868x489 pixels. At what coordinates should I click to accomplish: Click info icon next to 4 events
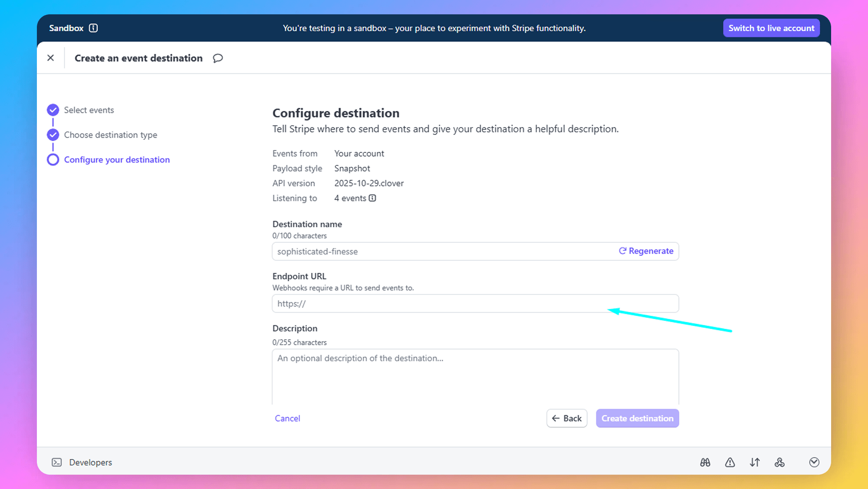coord(372,198)
